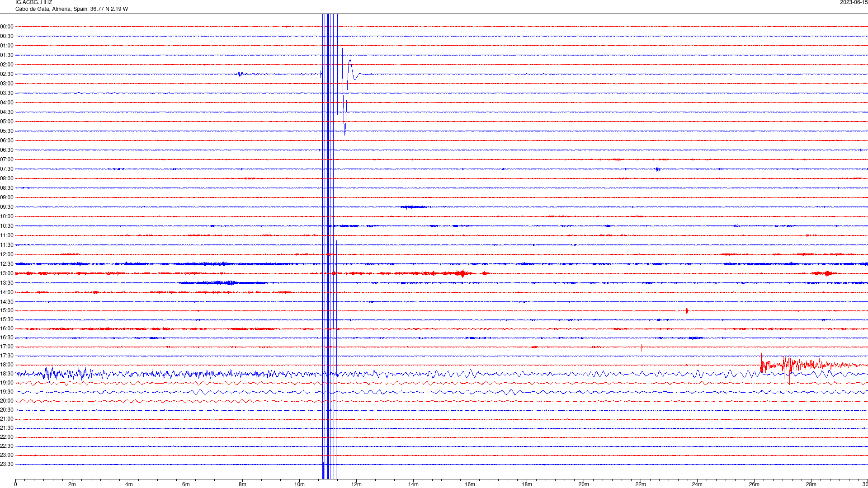Select the 13:00 time row label
This screenshot has width=868, height=488.
click(x=7, y=273)
